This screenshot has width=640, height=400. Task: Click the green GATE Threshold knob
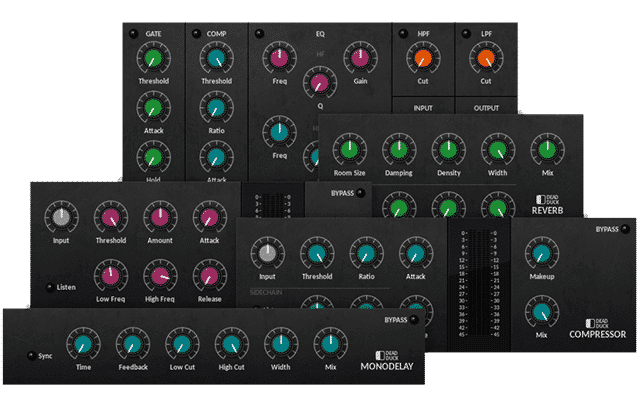click(153, 58)
